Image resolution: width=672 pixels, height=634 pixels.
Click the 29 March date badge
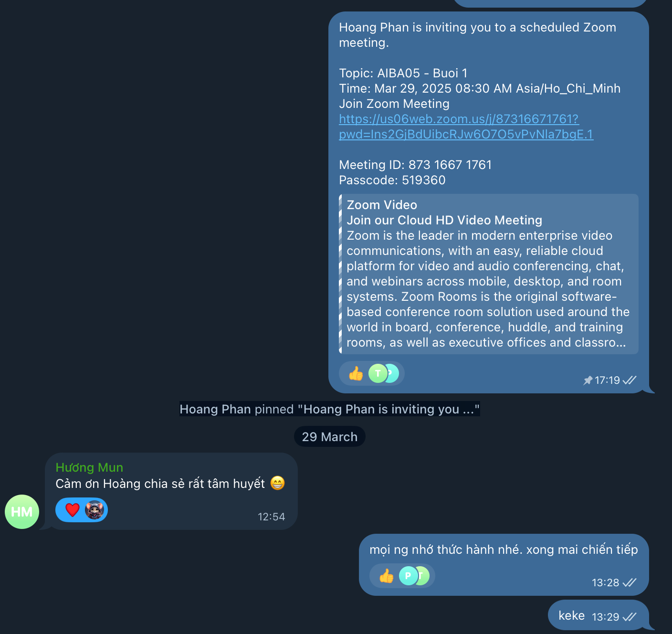click(330, 437)
